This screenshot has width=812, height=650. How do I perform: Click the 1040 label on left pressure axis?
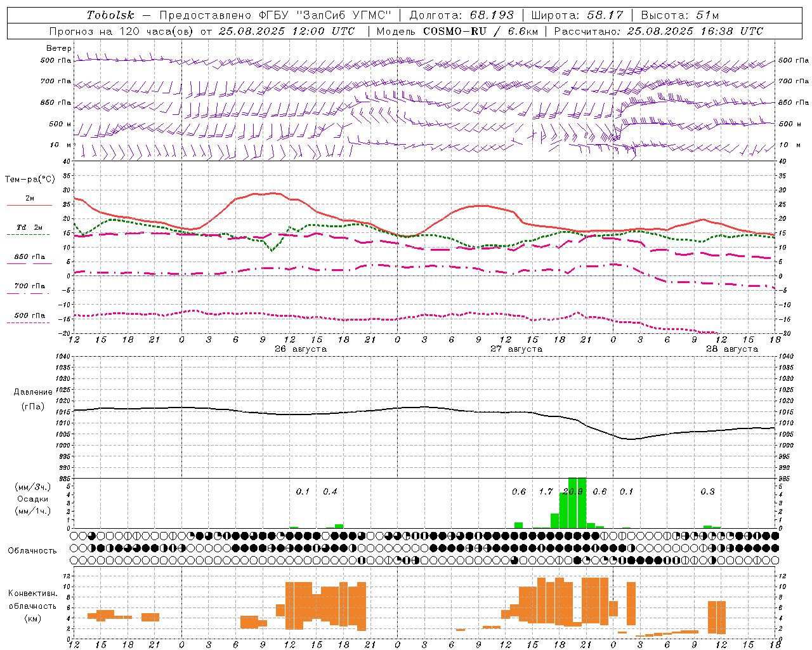tap(63, 357)
